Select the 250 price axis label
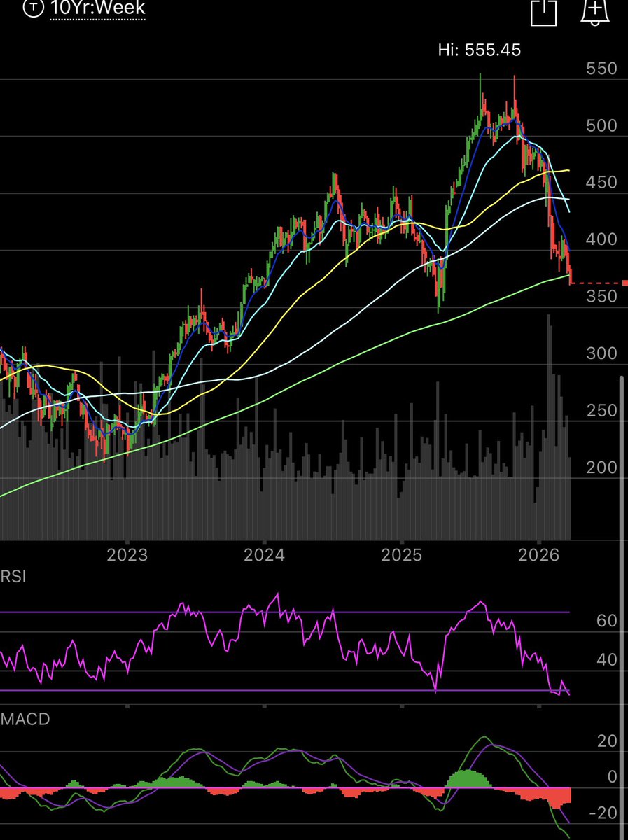Image resolution: width=628 pixels, height=840 pixels. [x=602, y=410]
